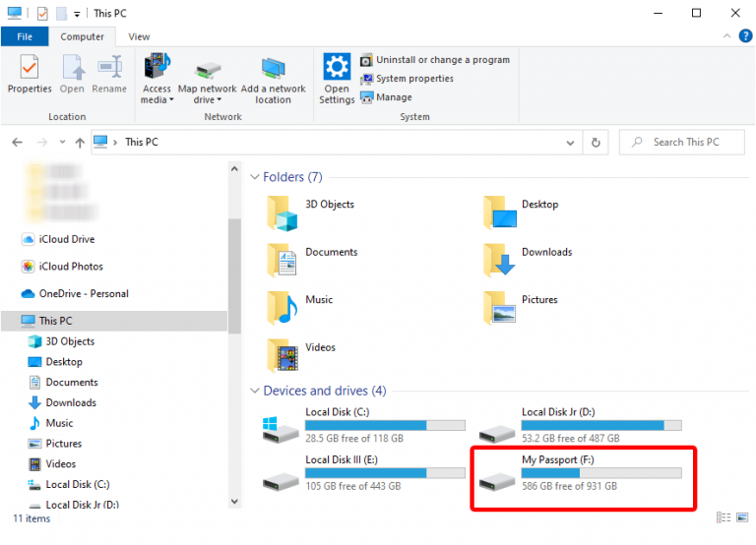
Task: Switch to the View ribbon tab
Action: pos(139,36)
